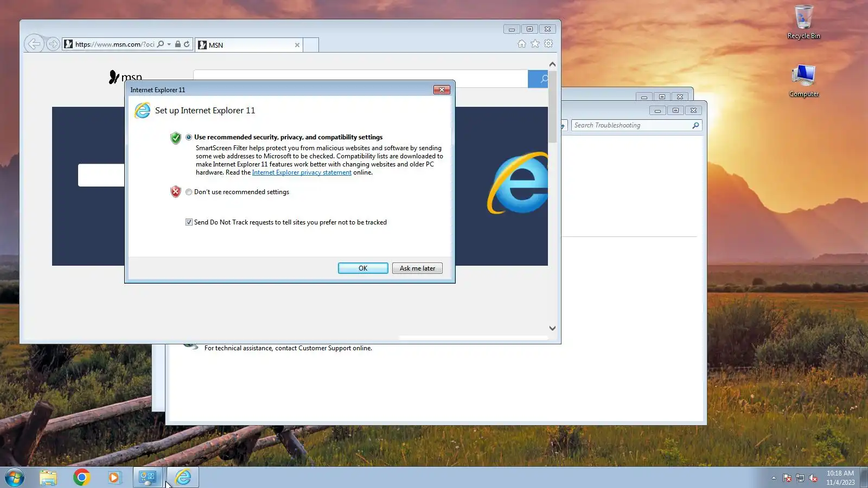The width and height of the screenshot is (868, 488).
Task: View the security report lock icon
Action: 177,44
